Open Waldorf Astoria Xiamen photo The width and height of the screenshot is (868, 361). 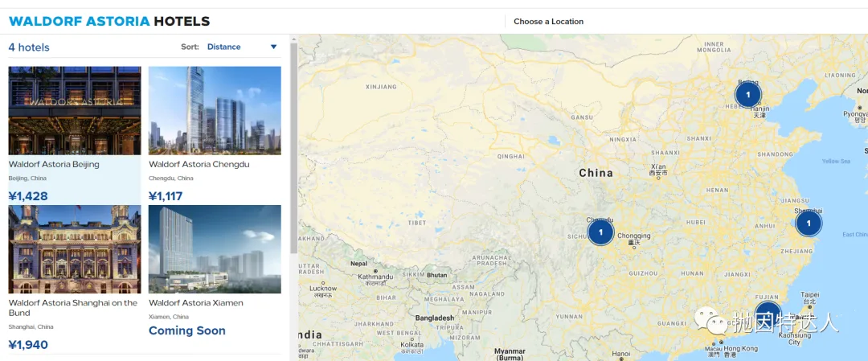[215, 248]
